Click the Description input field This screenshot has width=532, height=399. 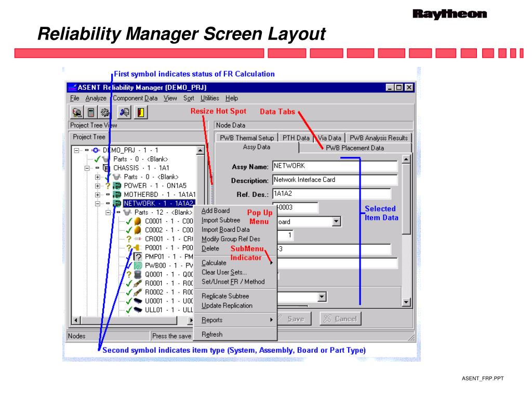click(335, 180)
